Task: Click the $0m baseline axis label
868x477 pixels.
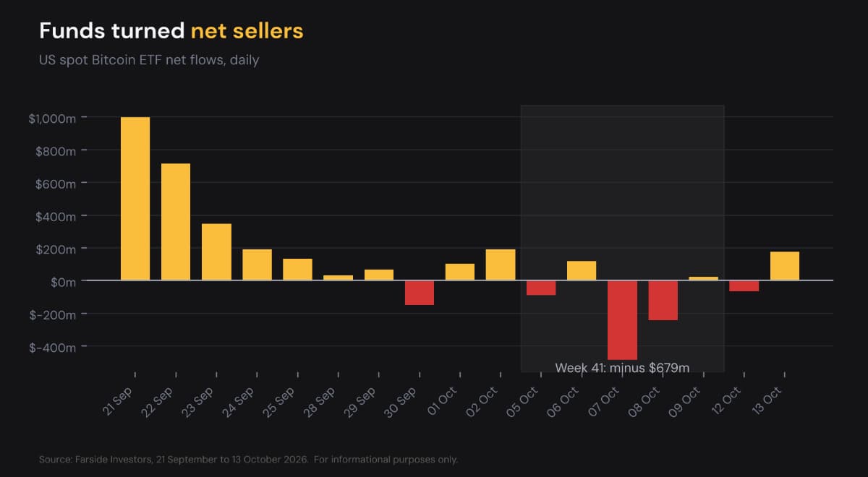Action: [63, 281]
